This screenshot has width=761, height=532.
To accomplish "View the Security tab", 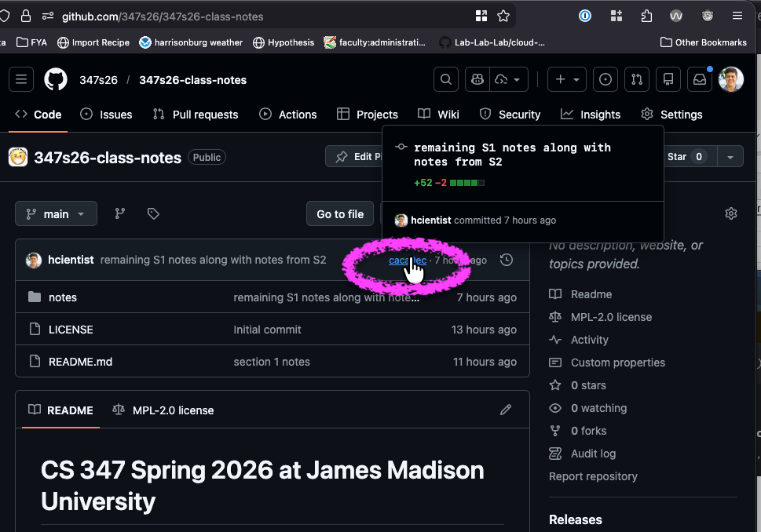I will [x=510, y=115].
